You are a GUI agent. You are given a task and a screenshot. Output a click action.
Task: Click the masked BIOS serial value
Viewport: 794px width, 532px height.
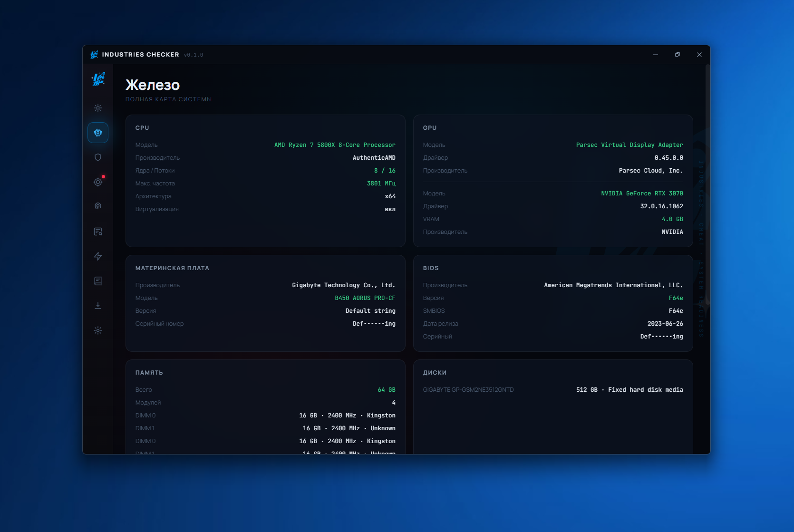(662, 337)
